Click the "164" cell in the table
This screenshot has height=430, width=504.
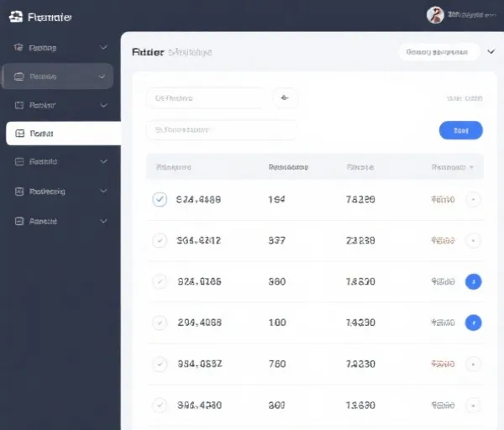click(x=276, y=200)
